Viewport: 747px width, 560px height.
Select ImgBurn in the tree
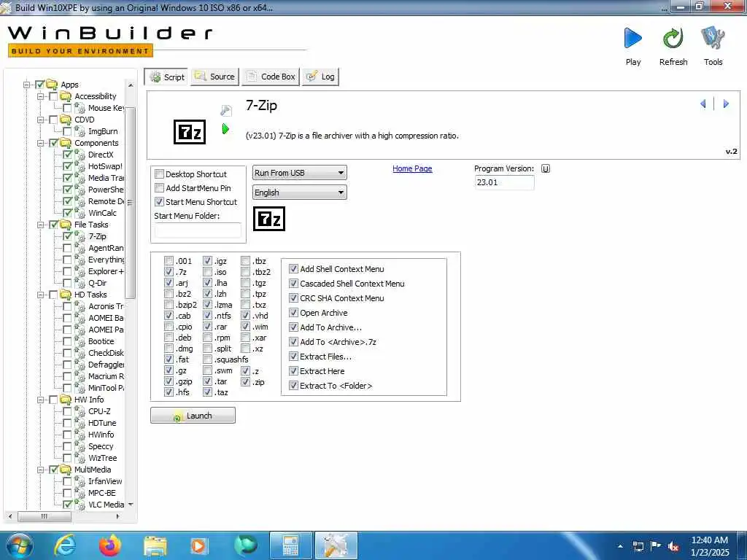tap(103, 131)
